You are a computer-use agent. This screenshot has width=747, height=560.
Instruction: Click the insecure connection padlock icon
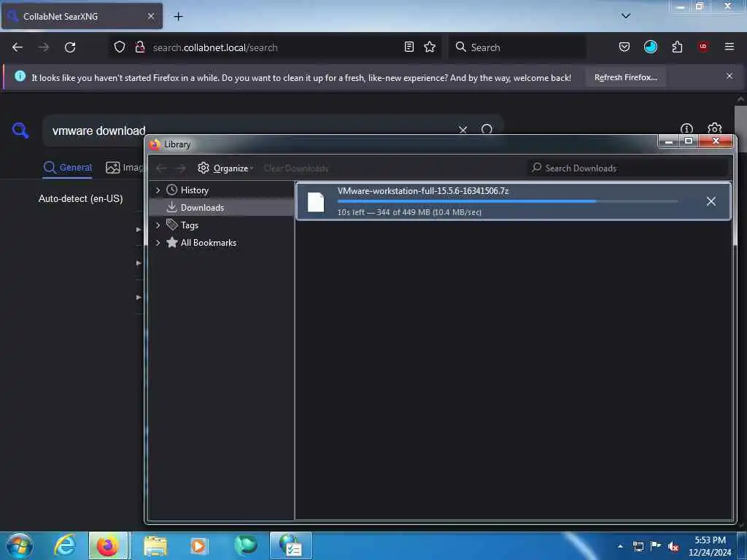coord(139,47)
